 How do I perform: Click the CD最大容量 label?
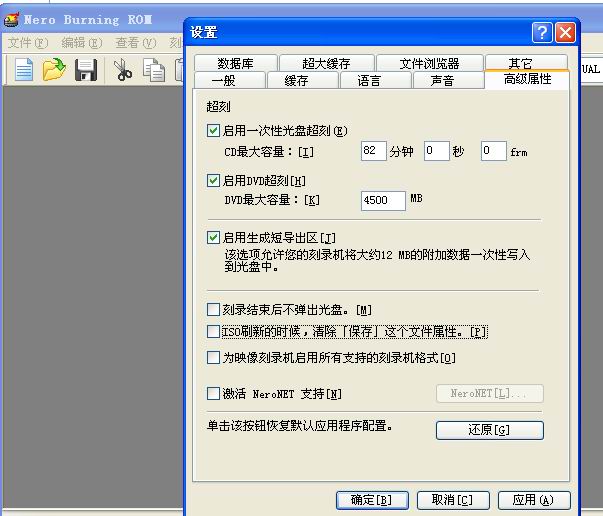pos(269,152)
